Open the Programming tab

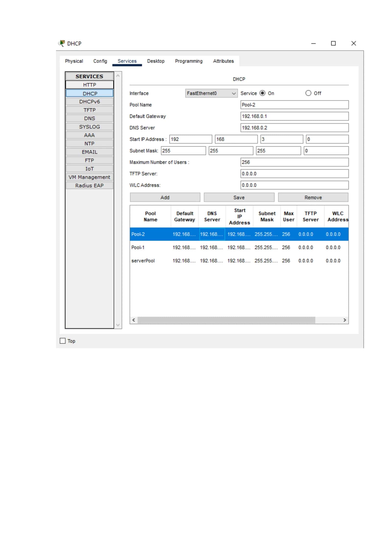(x=189, y=61)
